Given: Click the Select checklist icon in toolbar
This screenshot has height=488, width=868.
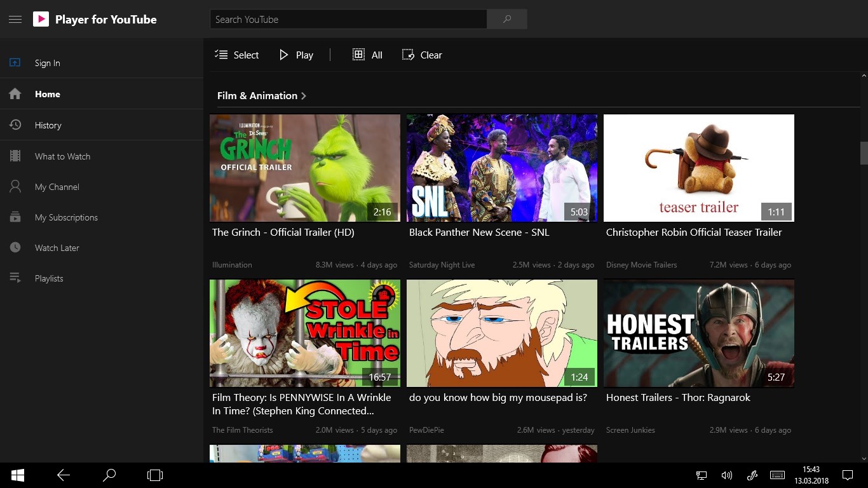Looking at the screenshot, I should click(x=221, y=55).
